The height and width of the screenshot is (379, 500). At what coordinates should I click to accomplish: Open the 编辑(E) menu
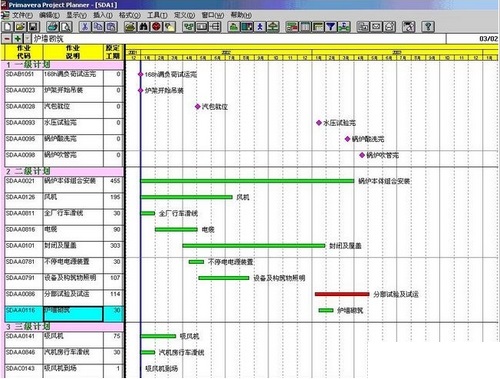[49, 15]
